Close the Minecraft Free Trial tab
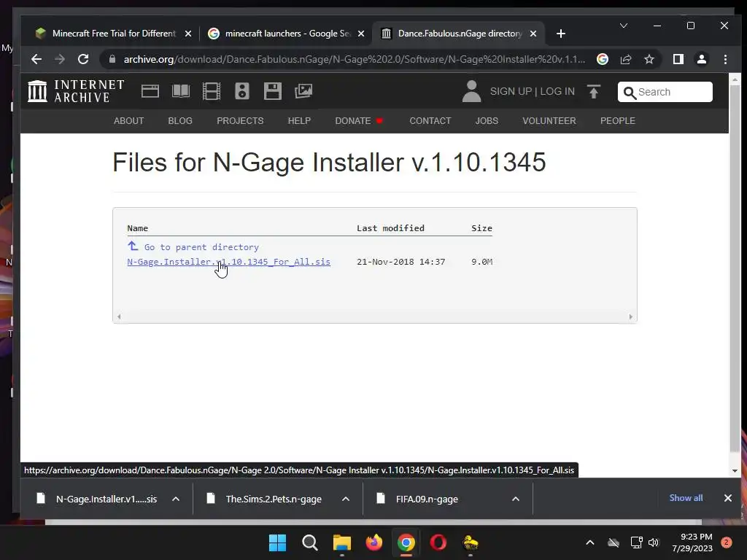747x560 pixels. click(x=188, y=34)
